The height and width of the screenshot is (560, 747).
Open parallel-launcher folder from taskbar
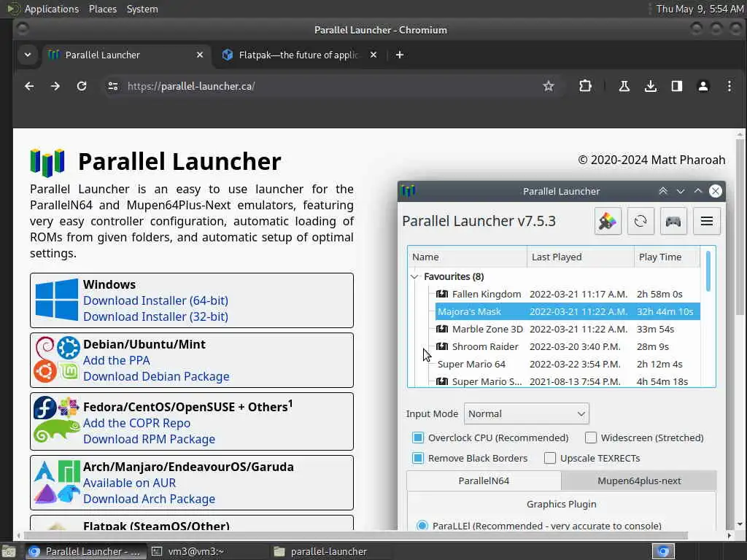click(x=329, y=551)
